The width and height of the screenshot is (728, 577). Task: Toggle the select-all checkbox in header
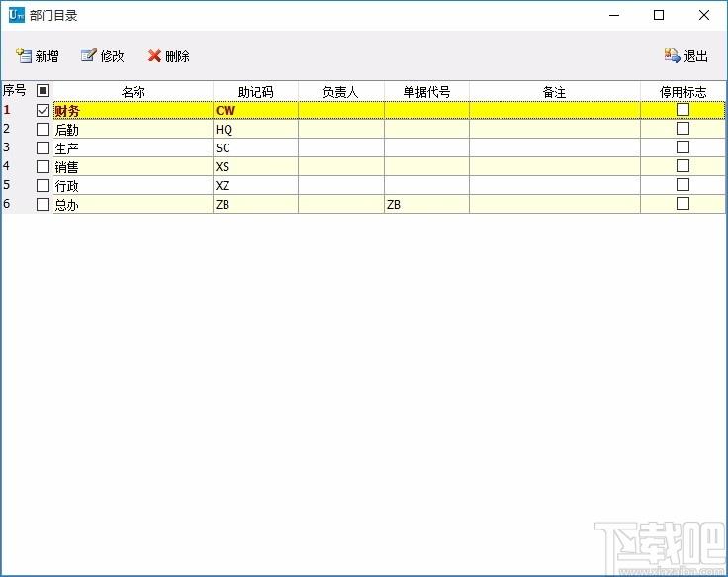click(43, 91)
